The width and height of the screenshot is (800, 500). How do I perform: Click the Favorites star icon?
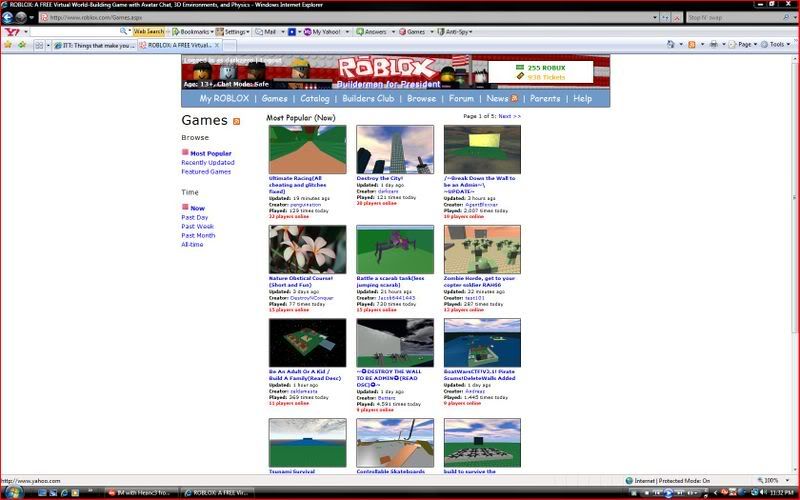pos(9,45)
